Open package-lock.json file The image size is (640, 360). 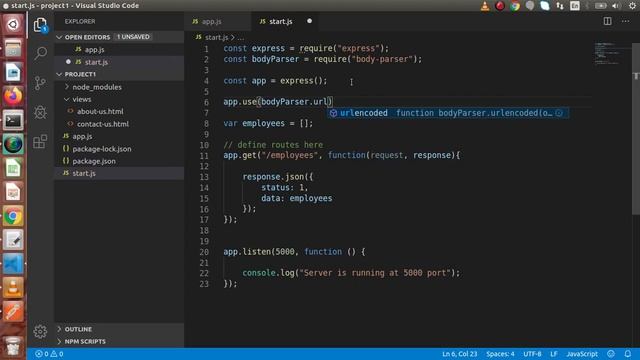[x=102, y=149]
